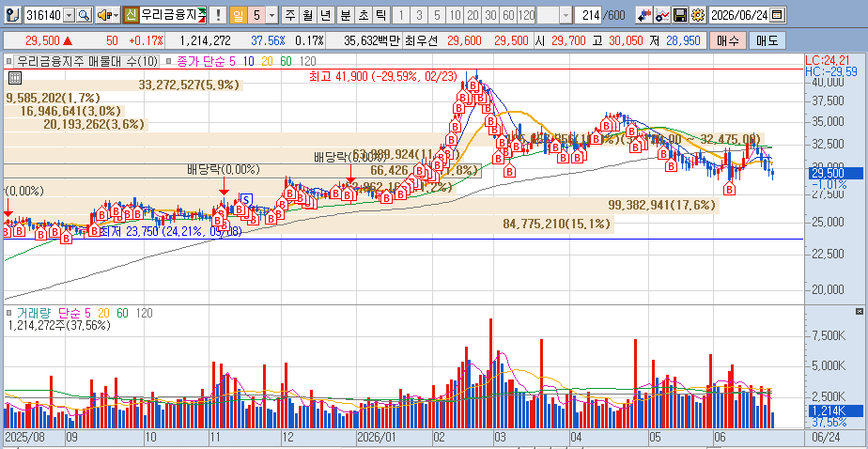Switch to 월 monthly period
Viewport: 868px width, 449px height.
pos(306,16)
